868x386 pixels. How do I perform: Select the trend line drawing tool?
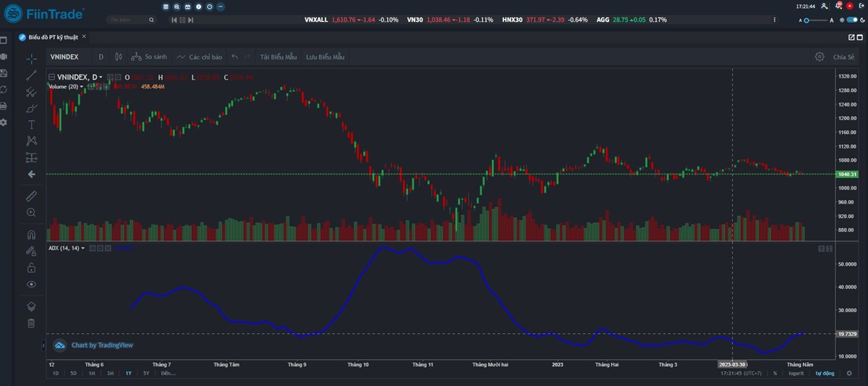click(x=31, y=75)
